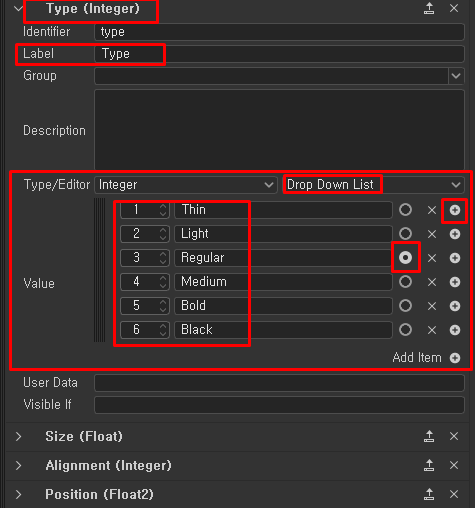Adjust the value stepper for Thin
The image size is (475, 508).
pyautogui.click(x=163, y=210)
